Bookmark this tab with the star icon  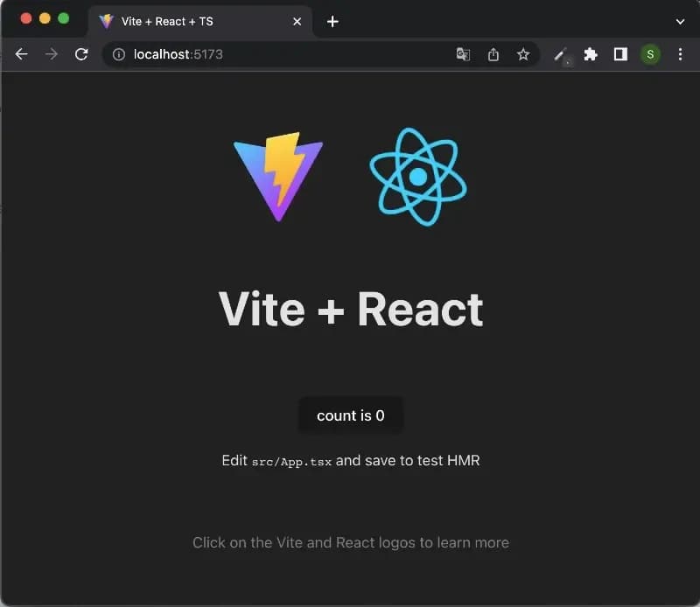[523, 54]
